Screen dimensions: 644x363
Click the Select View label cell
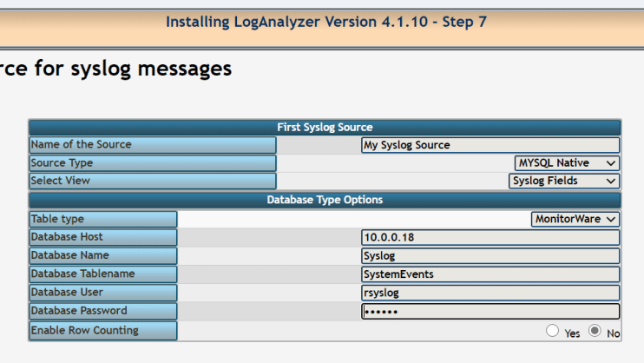pyautogui.click(x=153, y=181)
